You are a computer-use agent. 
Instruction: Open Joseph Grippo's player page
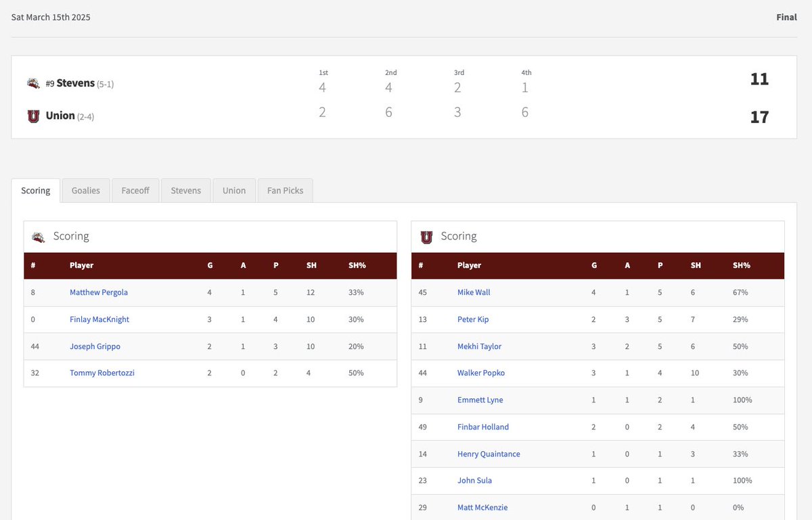click(95, 347)
